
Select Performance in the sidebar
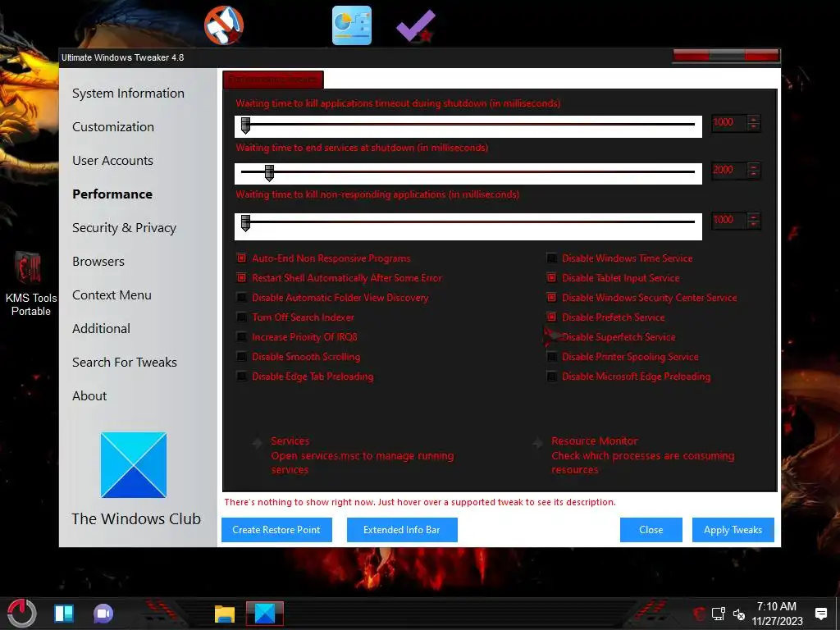pos(112,194)
